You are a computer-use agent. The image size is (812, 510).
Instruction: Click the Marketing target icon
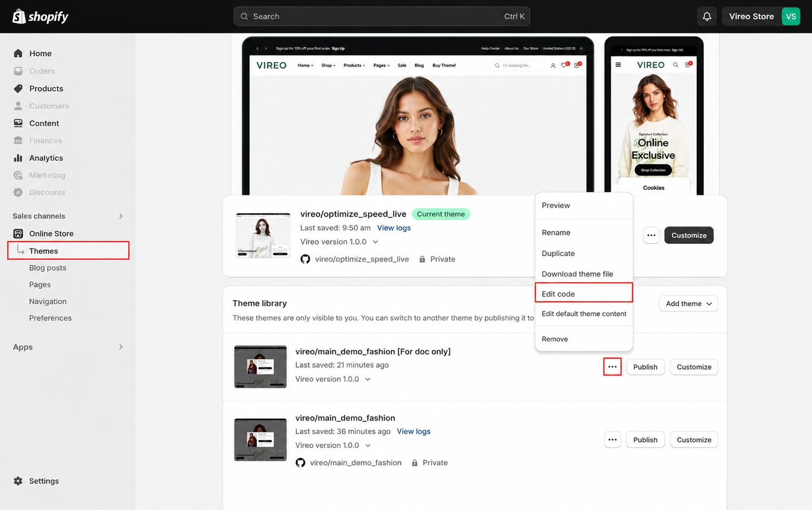(x=18, y=175)
